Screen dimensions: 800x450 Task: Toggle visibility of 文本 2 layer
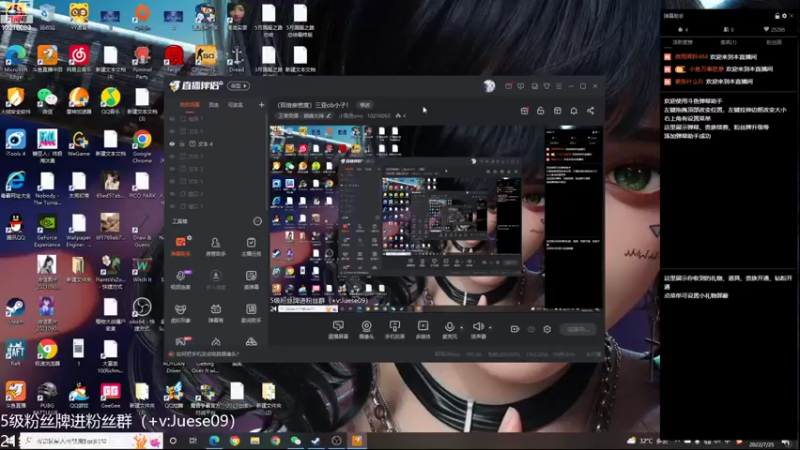[172, 169]
